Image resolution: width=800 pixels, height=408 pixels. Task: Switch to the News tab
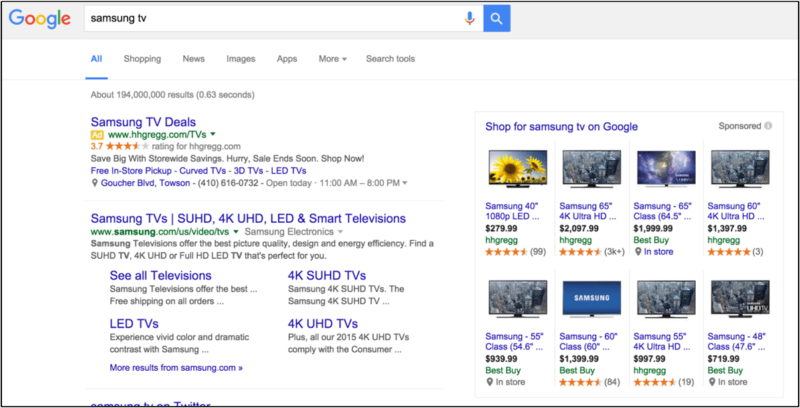point(193,59)
